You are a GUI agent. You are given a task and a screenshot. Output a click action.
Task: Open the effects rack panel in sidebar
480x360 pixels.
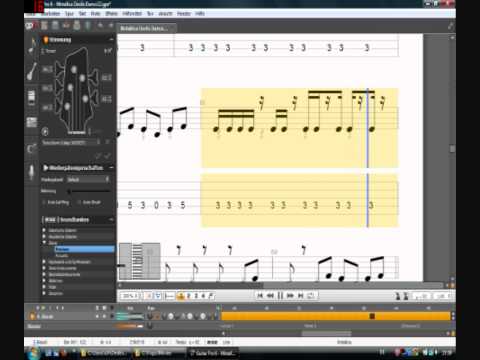[x=32, y=122]
